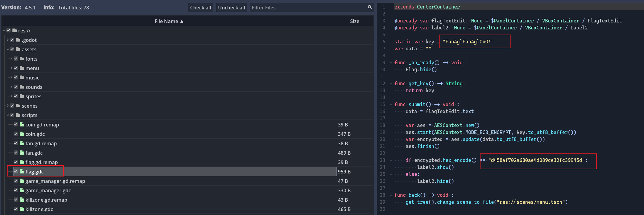Click the scenes folder icon
This screenshot has width=644, height=215.
coord(18,106)
